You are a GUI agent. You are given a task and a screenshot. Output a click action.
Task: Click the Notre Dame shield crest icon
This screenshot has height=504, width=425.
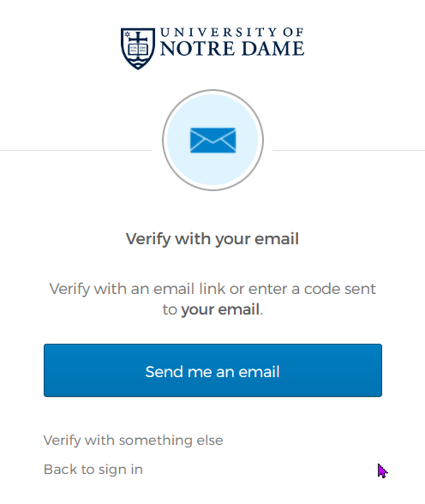[x=138, y=49]
